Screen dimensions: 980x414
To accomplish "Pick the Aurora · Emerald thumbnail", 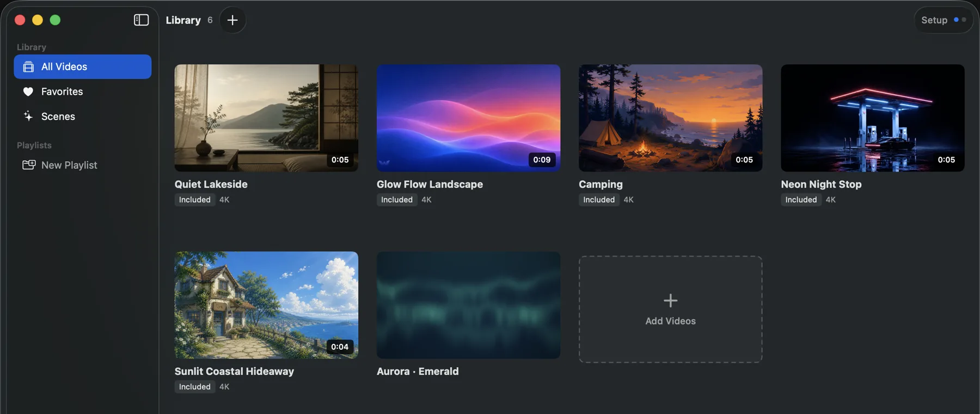I will (468, 305).
